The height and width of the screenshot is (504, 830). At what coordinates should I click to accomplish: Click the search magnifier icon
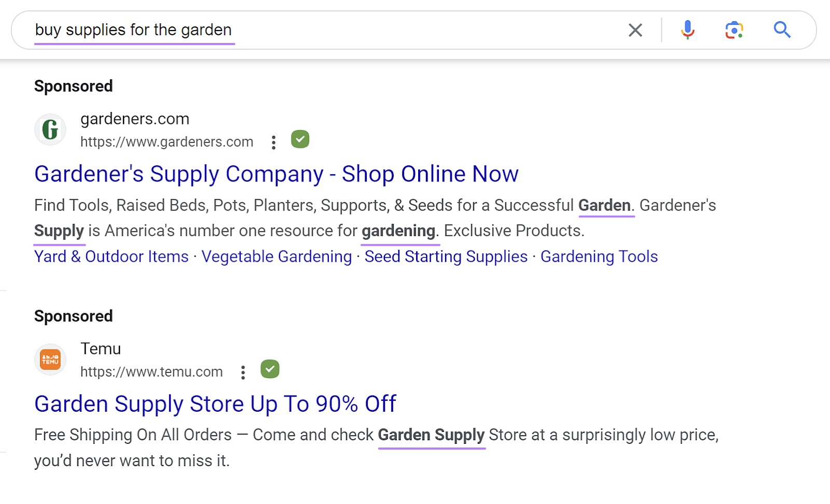pyautogui.click(x=782, y=30)
